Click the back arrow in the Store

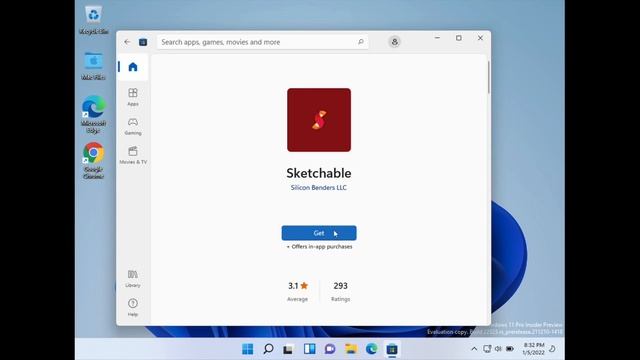click(x=127, y=42)
